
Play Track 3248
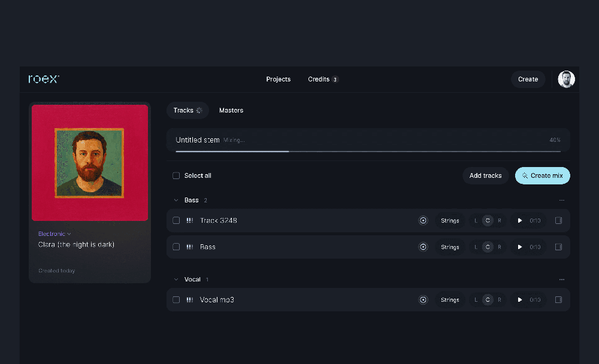click(519, 220)
